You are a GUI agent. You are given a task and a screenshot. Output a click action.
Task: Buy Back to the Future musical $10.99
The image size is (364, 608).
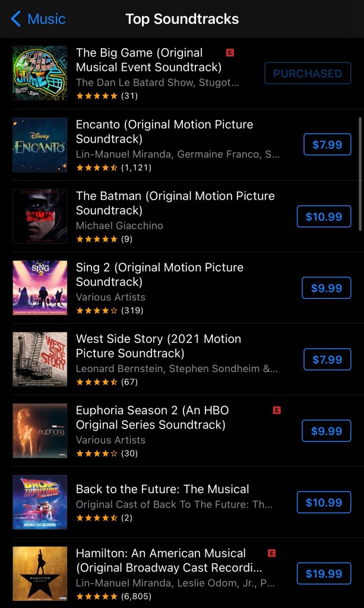324,502
